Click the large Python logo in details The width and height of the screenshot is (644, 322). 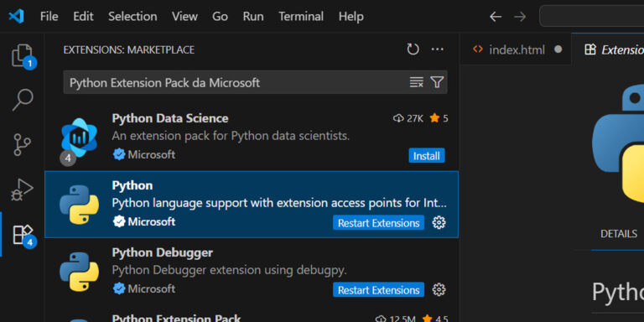click(618, 143)
